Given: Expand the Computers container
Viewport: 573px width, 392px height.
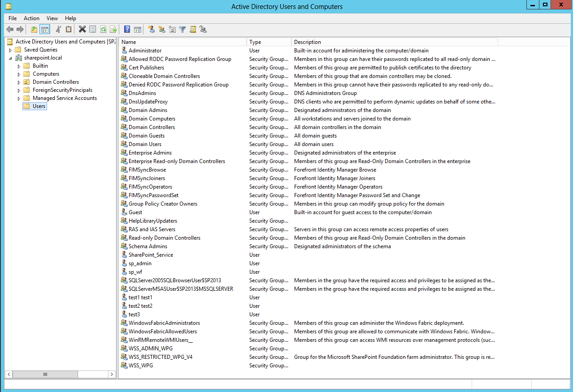Looking at the screenshot, I should point(19,74).
